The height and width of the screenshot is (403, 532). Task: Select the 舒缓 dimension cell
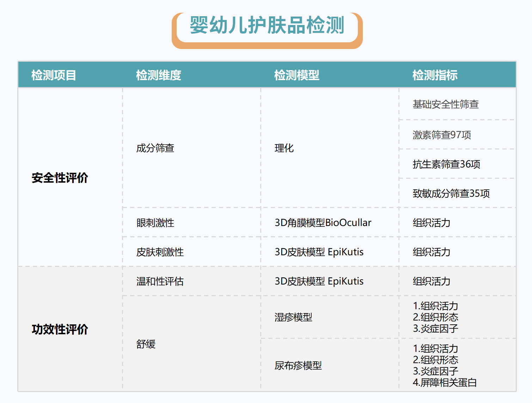click(x=146, y=344)
